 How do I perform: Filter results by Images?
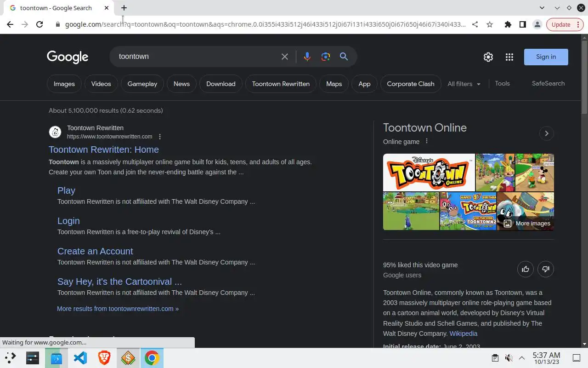click(64, 84)
